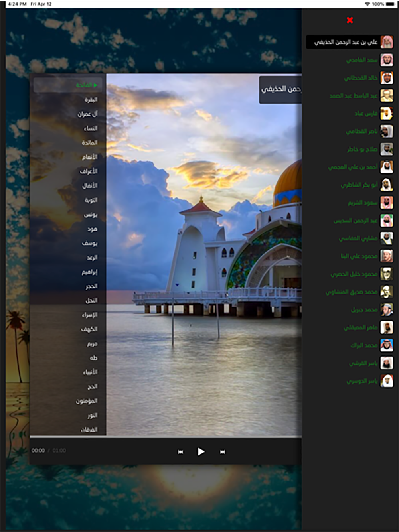The height and width of the screenshot is (532, 399).
Task: Choose reciter ماهر المعيقلي from the list
Action: point(360,327)
